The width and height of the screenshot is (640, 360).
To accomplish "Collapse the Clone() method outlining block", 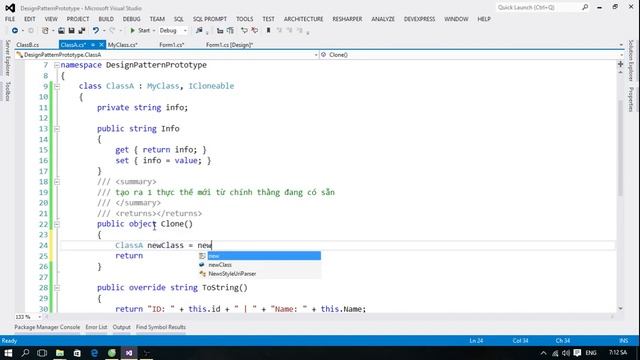I will (57, 224).
